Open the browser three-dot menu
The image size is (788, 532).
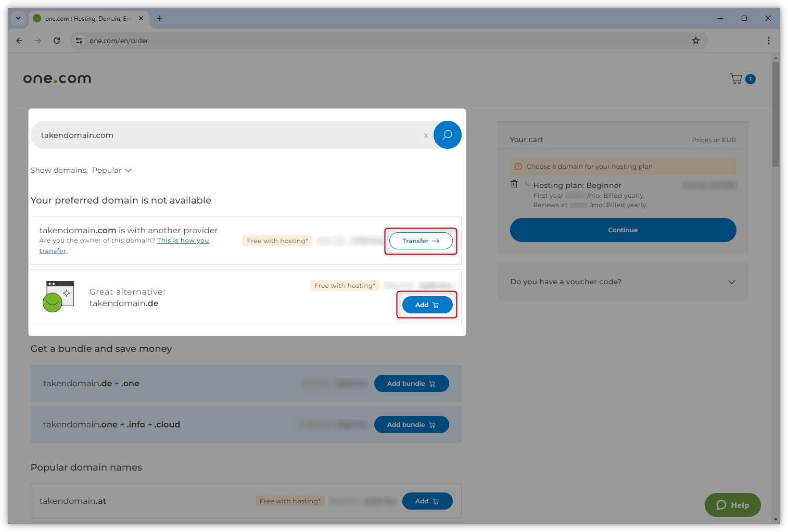pos(768,41)
